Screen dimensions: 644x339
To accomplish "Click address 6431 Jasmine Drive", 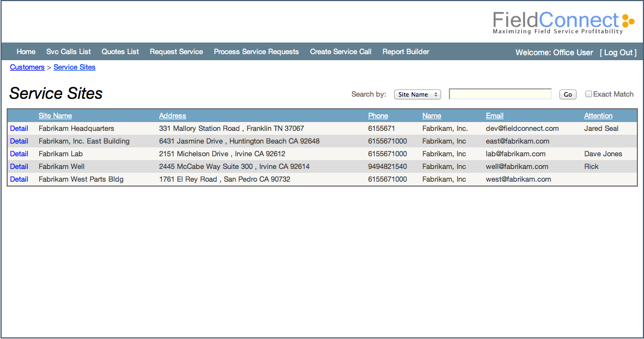I will tap(239, 141).
